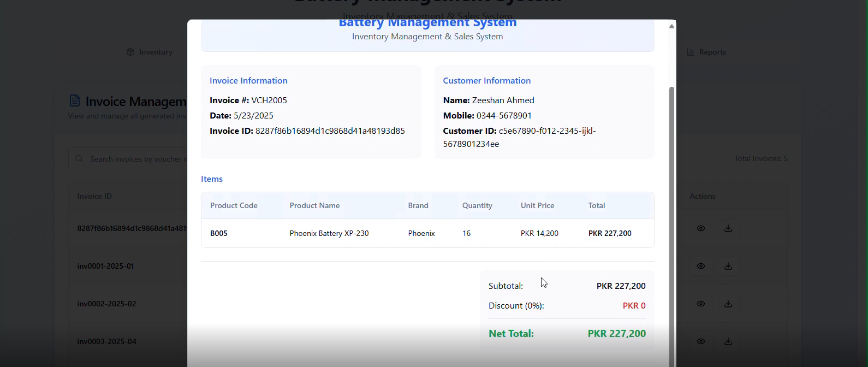The width and height of the screenshot is (868, 367).
Task: Select the Net Total amount
Action: click(617, 334)
